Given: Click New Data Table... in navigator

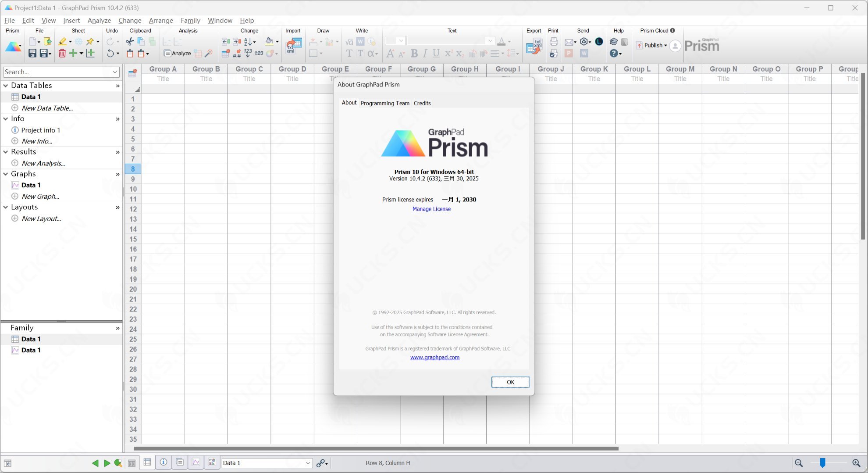Looking at the screenshot, I should 47,108.
